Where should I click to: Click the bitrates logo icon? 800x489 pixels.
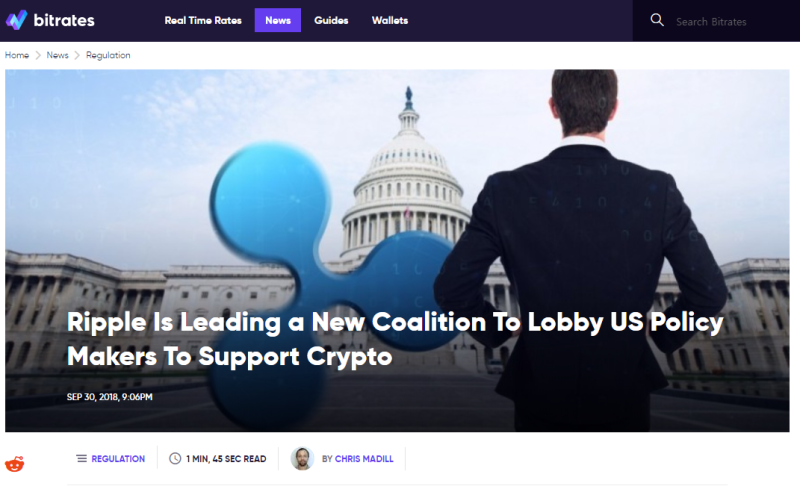click(16, 20)
